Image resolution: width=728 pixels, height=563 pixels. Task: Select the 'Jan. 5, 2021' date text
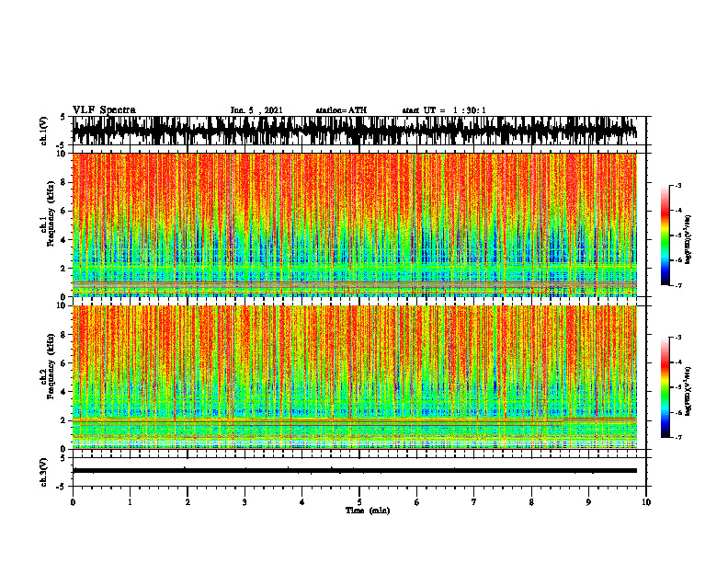click(x=256, y=110)
